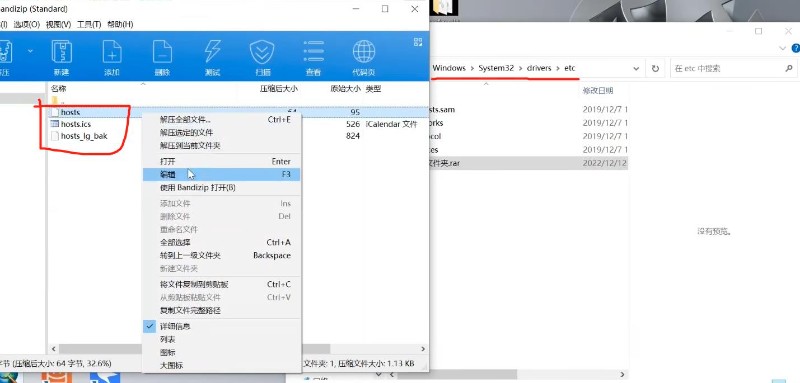The width and height of the screenshot is (800, 383).
Task: Open the dropdown arrow beside the extract button
Action: point(31,50)
